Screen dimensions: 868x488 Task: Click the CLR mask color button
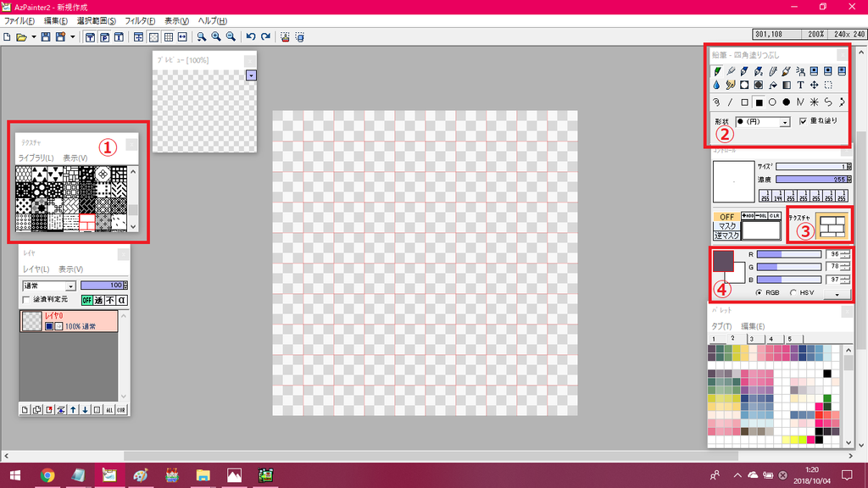click(x=775, y=216)
